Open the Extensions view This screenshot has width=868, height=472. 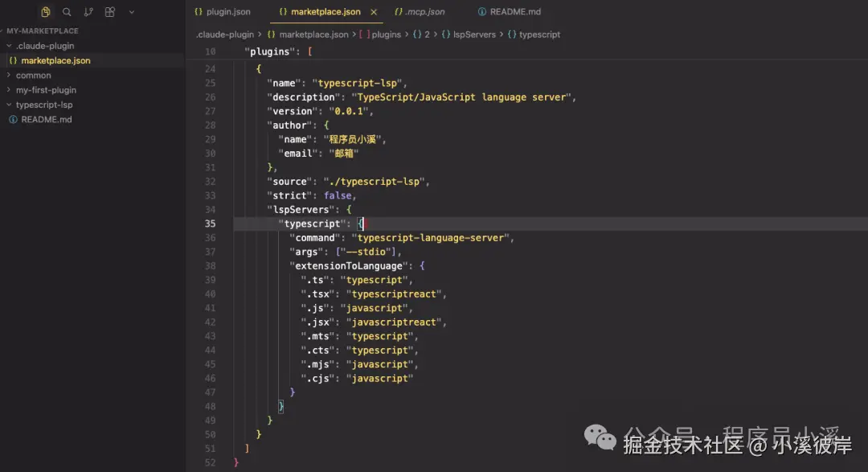pos(109,12)
